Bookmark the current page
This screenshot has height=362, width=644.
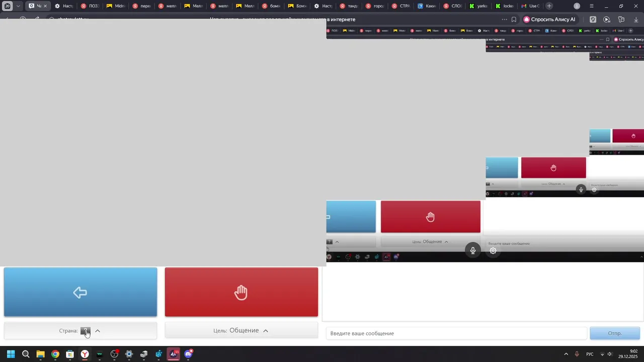(x=514, y=19)
